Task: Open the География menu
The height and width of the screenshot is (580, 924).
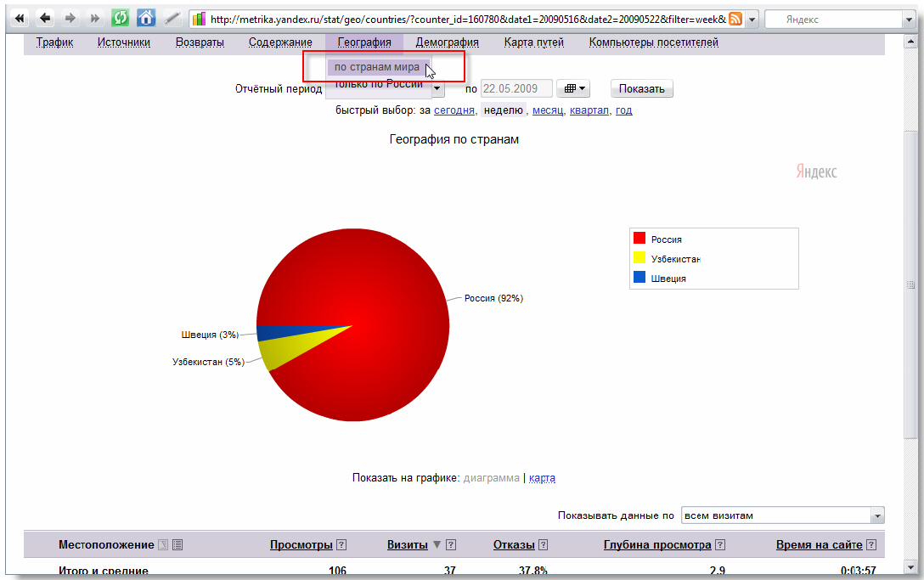Action: [364, 42]
